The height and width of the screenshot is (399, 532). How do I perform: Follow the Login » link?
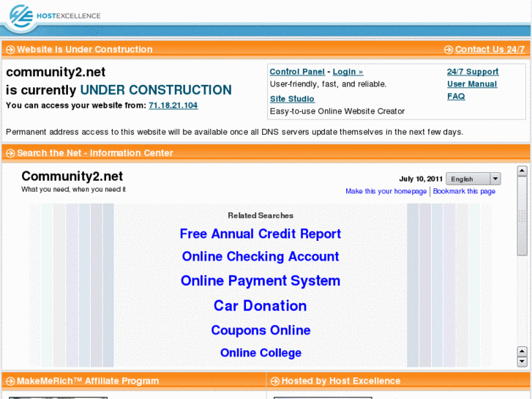click(348, 72)
